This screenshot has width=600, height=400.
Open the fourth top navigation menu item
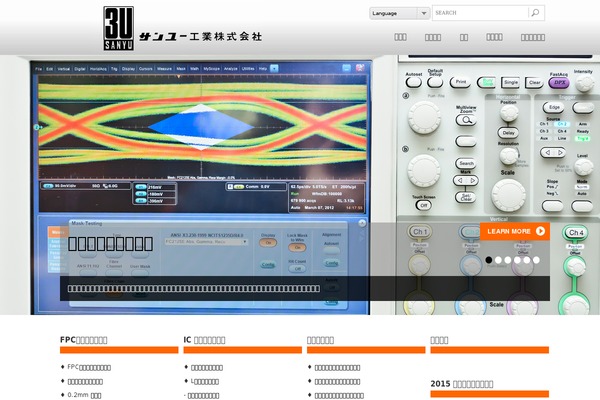click(494, 37)
